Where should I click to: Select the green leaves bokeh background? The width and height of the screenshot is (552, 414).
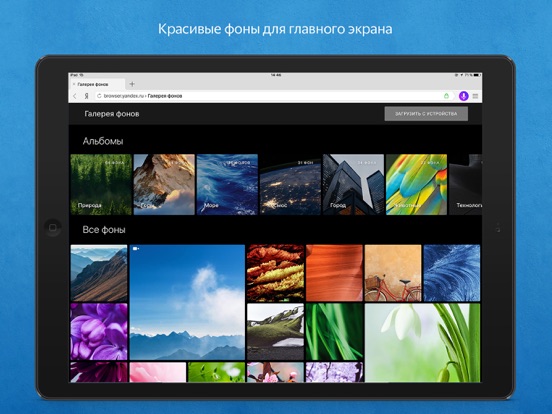(217, 372)
